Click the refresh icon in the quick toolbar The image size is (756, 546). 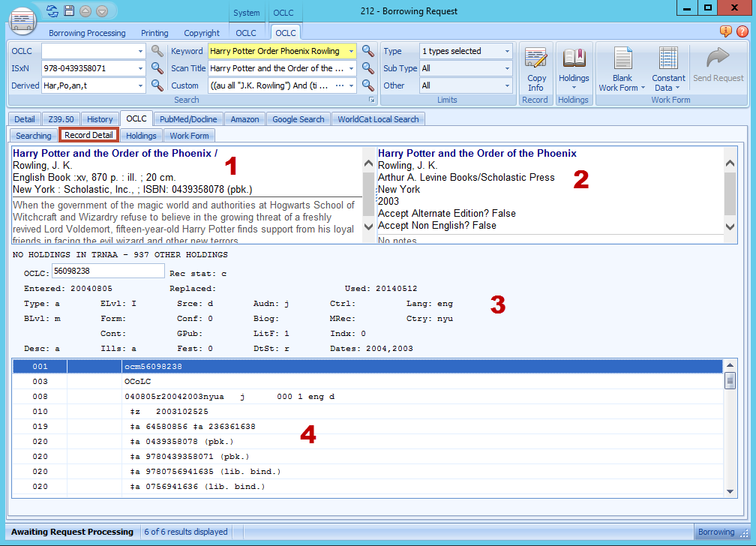52,10
